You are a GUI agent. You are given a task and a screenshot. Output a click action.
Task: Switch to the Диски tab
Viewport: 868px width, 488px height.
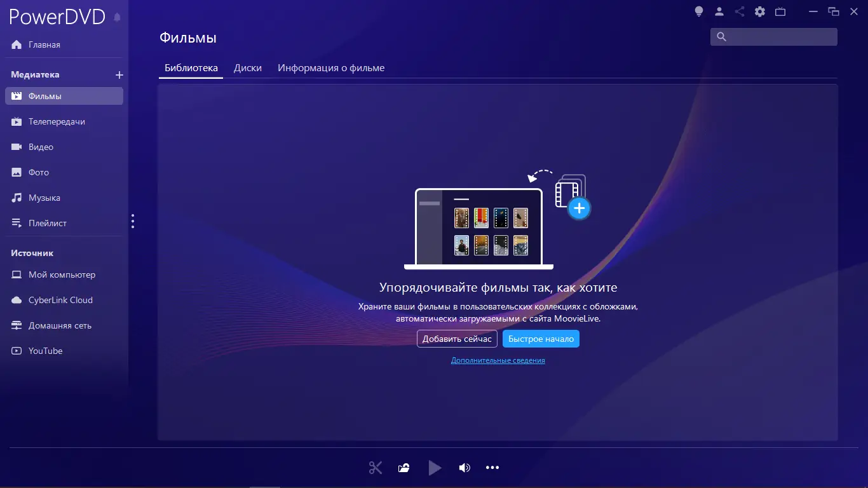pyautogui.click(x=248, y=68)
